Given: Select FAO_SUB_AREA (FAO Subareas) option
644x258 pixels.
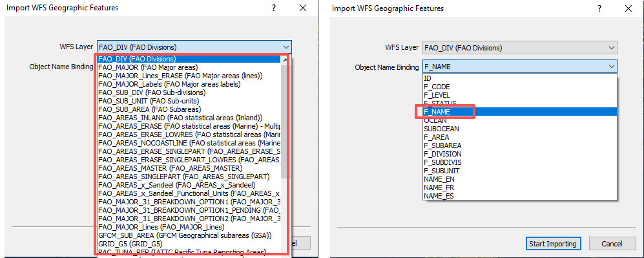Looking at the screenshot, I should click(189, 109).
